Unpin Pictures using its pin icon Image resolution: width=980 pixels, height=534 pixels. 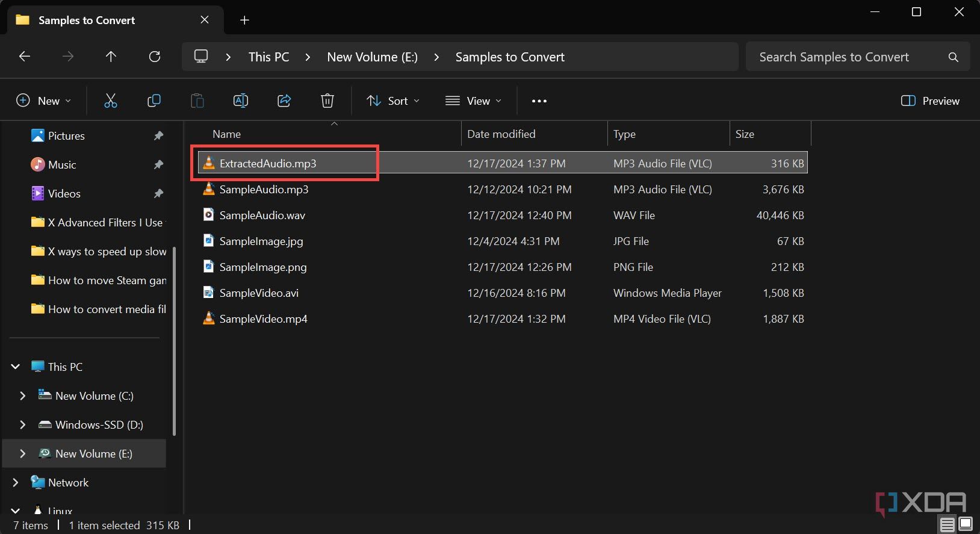[158, 136]
